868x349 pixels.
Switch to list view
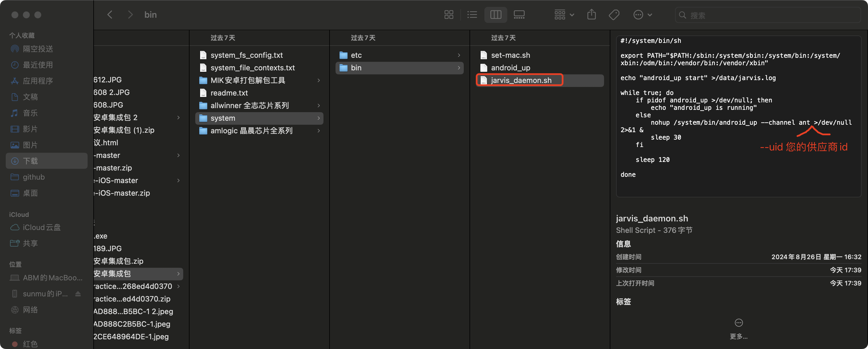point(472,15)
